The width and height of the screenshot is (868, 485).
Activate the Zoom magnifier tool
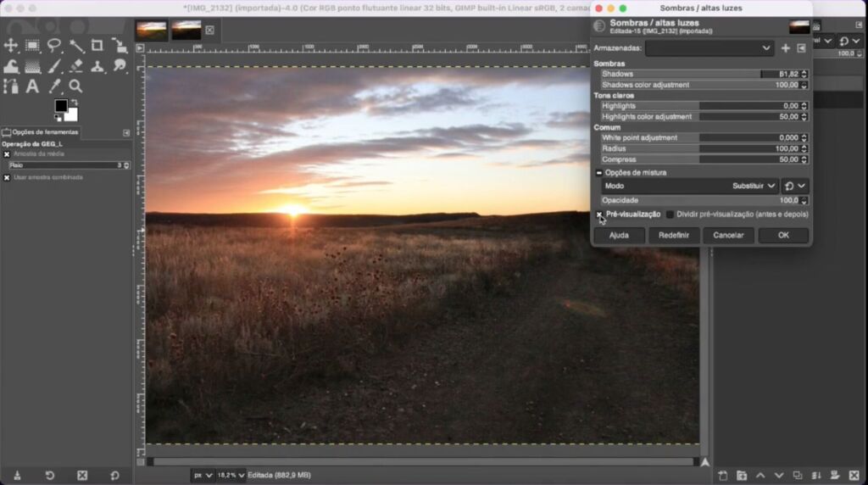coord(75,86)
